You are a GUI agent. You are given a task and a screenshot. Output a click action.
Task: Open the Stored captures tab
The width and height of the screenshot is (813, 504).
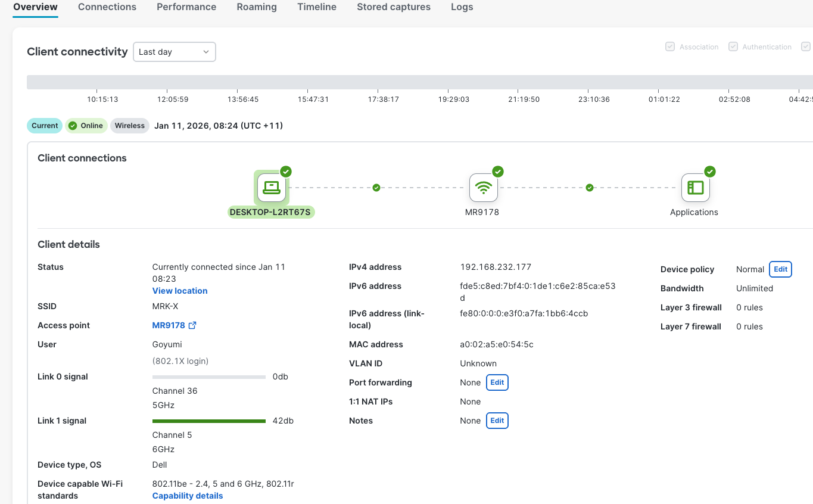[394, 7]
